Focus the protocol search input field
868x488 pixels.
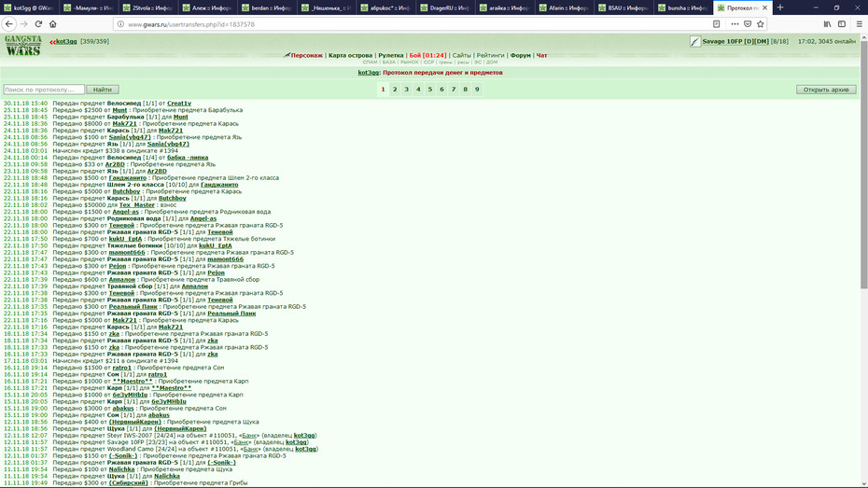(44, 90)
